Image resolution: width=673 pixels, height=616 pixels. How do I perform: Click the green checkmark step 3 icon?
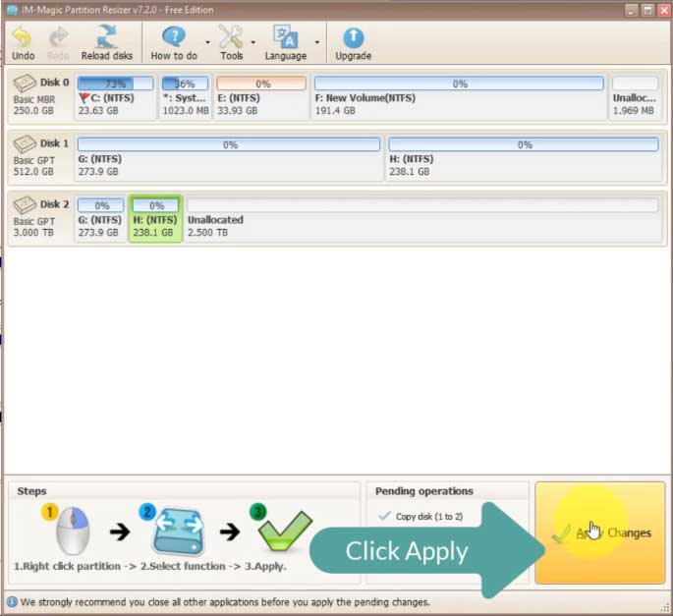pos(285,531)
